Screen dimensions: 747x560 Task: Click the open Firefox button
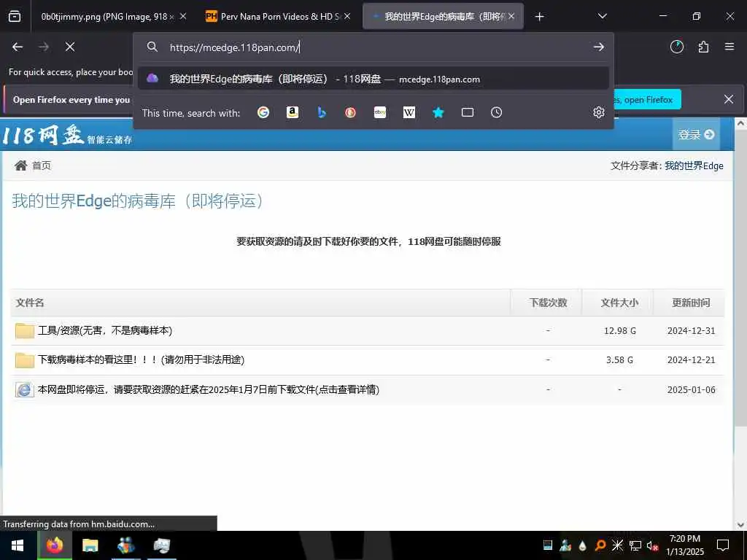tap(647, 99)
